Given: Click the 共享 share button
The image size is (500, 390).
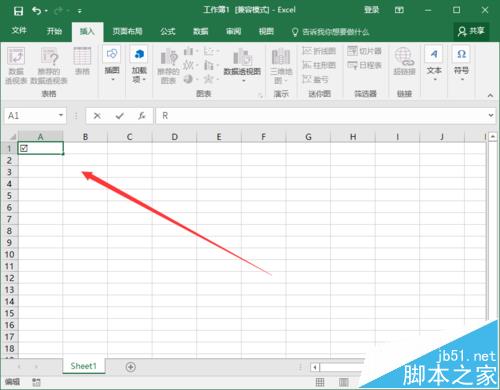Looking at the screenshot, I should (x=471, y=32).
